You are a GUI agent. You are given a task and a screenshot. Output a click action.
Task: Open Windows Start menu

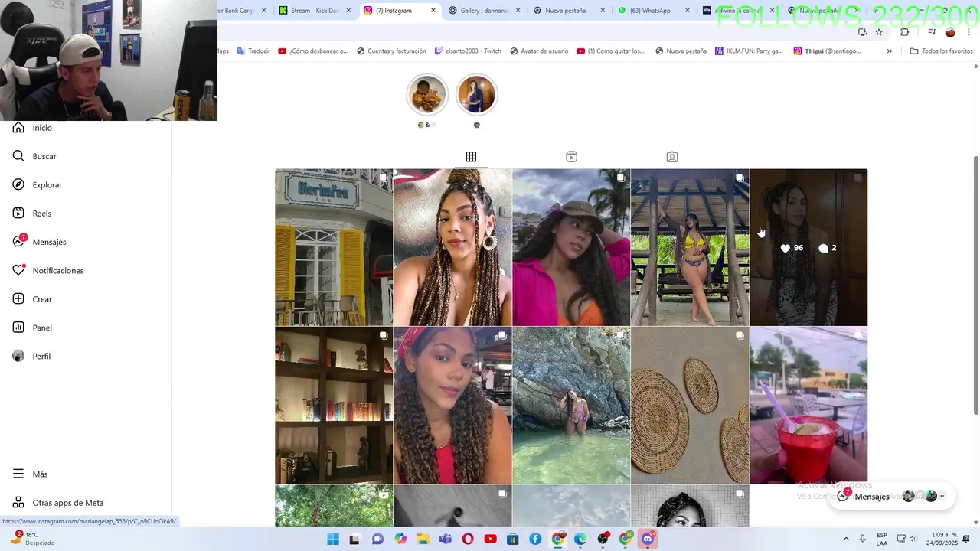tap(333, 540)
